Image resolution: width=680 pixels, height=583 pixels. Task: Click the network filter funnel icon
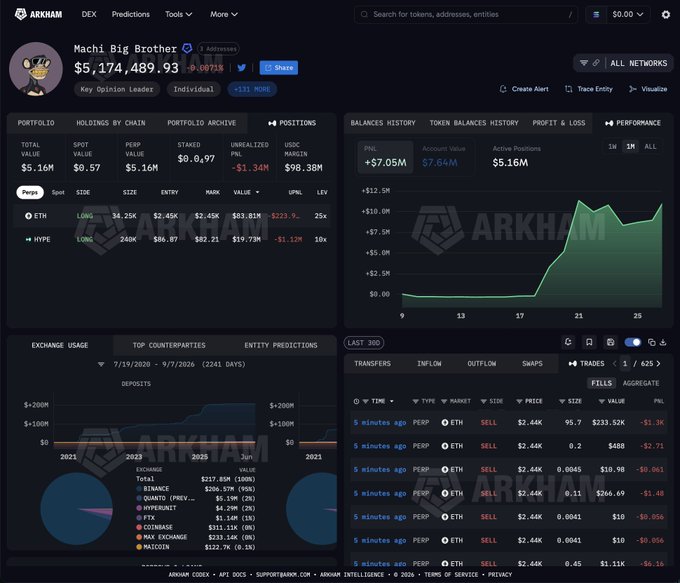pos(584,63)
